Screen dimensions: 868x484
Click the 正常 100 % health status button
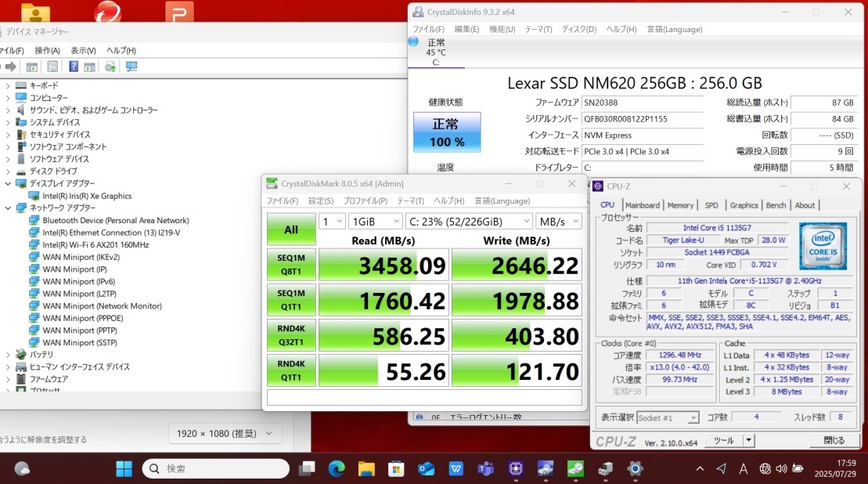tap(447, 132)
